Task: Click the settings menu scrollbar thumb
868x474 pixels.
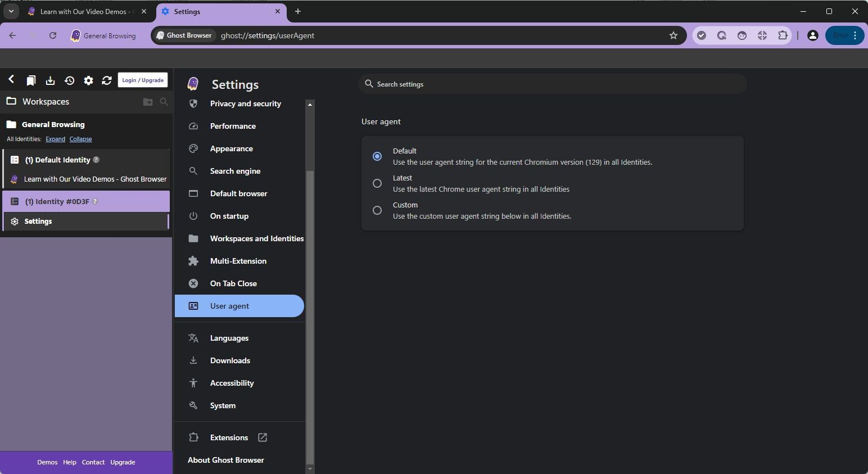Action: click(x=310, y=317)
